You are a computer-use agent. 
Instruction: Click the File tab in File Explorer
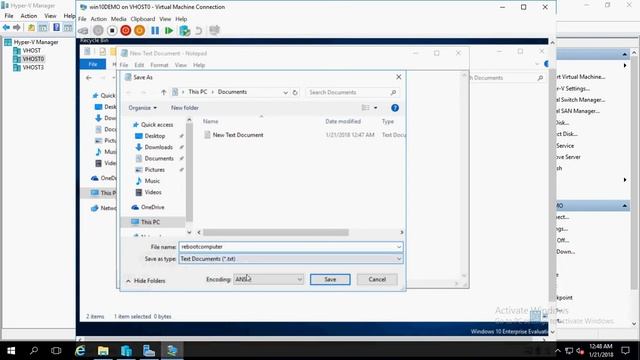(93, 64)
